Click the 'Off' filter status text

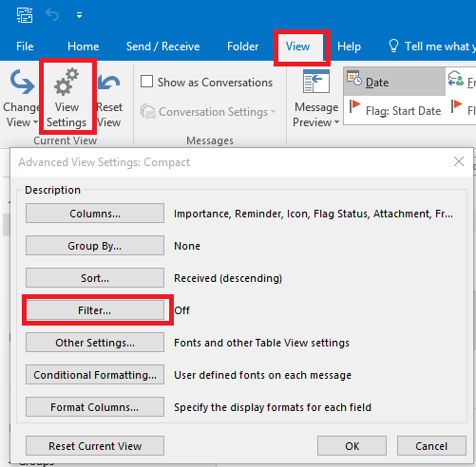click(x=181, y=310)
